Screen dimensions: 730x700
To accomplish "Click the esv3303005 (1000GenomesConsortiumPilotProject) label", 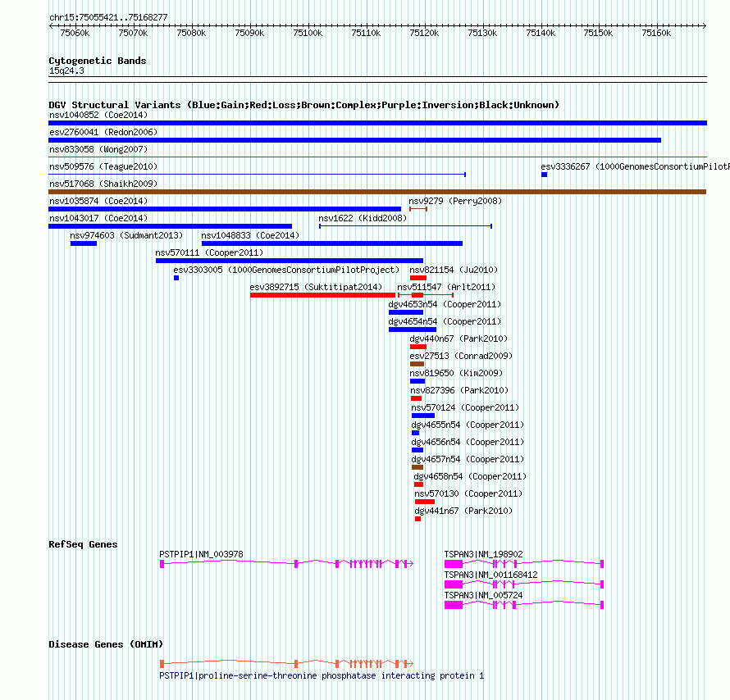I will pyautogui.click(x=286, y=270).
